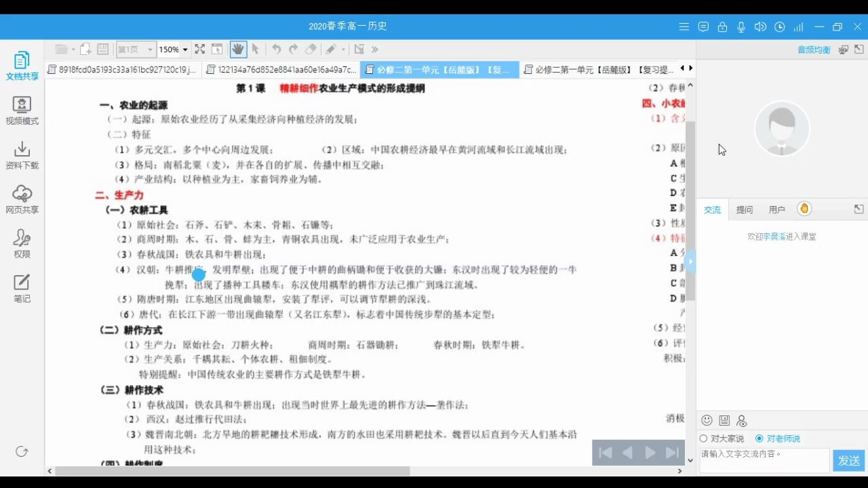
Task: Open the hamburger menu in title bar
Action: pyautogui.click(x=684, y=27)
